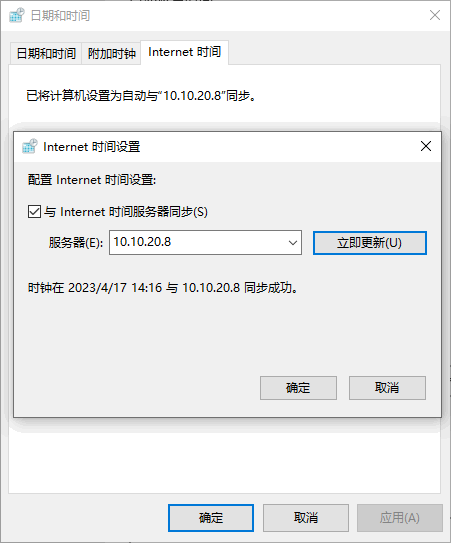Expand the 服务器 dropdown arrow
This screenshot has height=543, width=451.
(293, 243)
